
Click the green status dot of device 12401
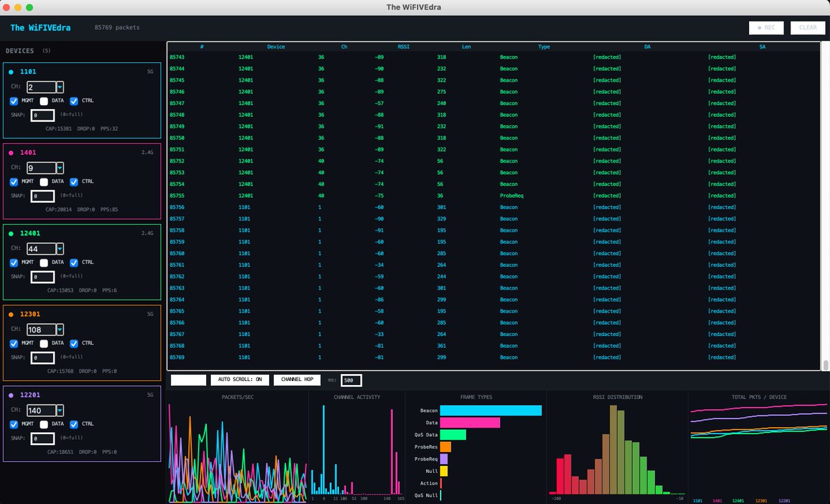[12, 234]
